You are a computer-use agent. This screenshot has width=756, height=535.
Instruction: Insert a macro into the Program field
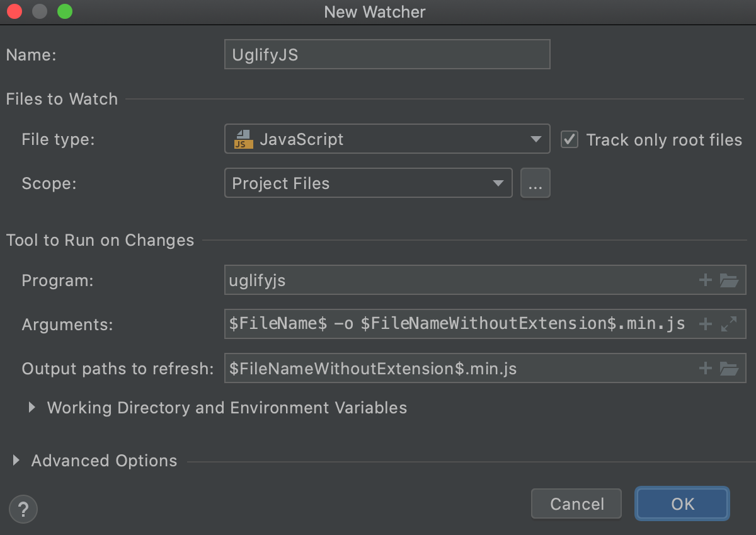(705, 280)
